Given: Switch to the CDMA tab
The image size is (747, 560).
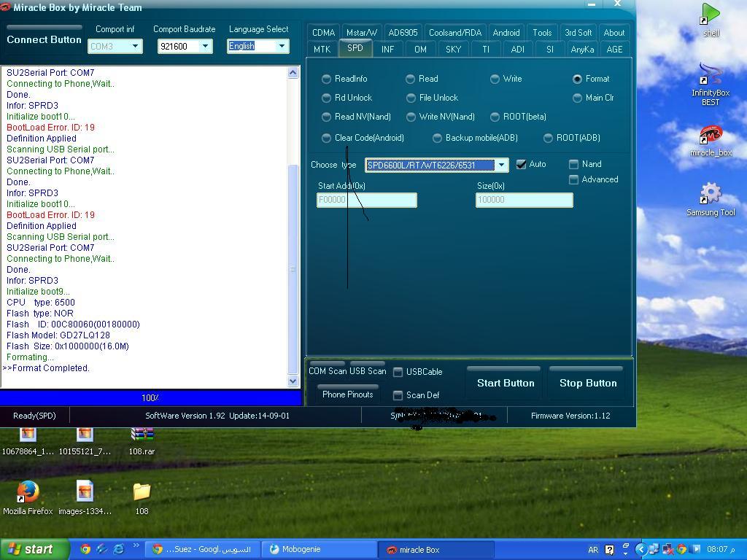Looking at the screenshot, I should (323, 32).
